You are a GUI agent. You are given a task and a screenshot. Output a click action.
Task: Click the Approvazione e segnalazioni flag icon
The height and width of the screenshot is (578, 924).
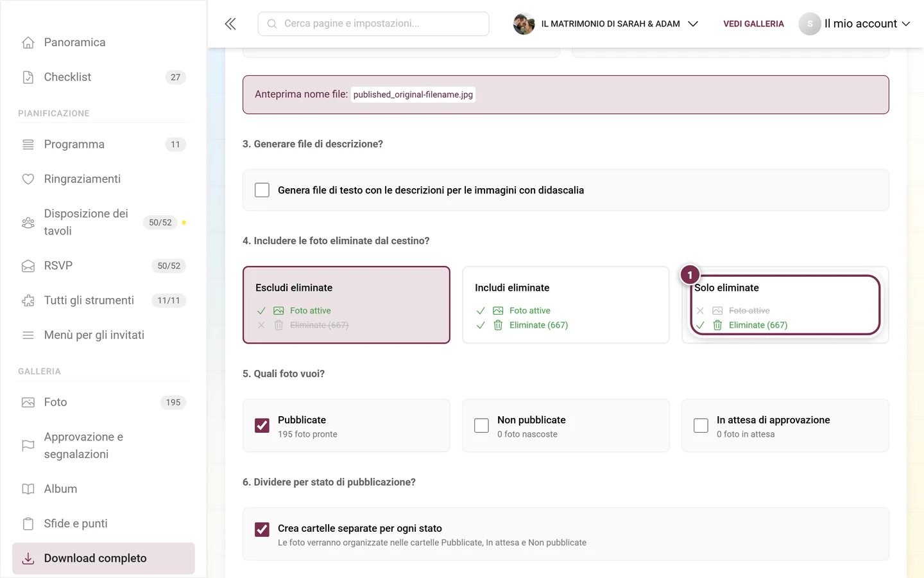tap(28, 446)
